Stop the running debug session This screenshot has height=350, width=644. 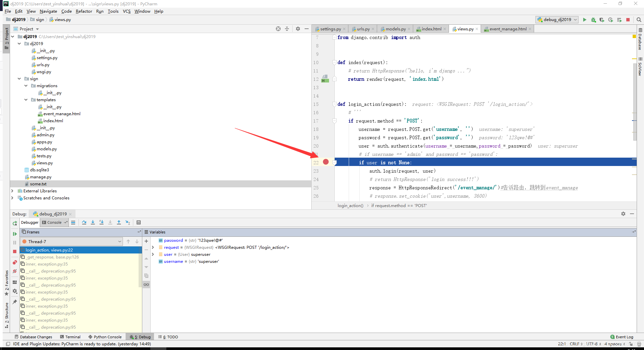pyautogui.click(x=628, y=20)
